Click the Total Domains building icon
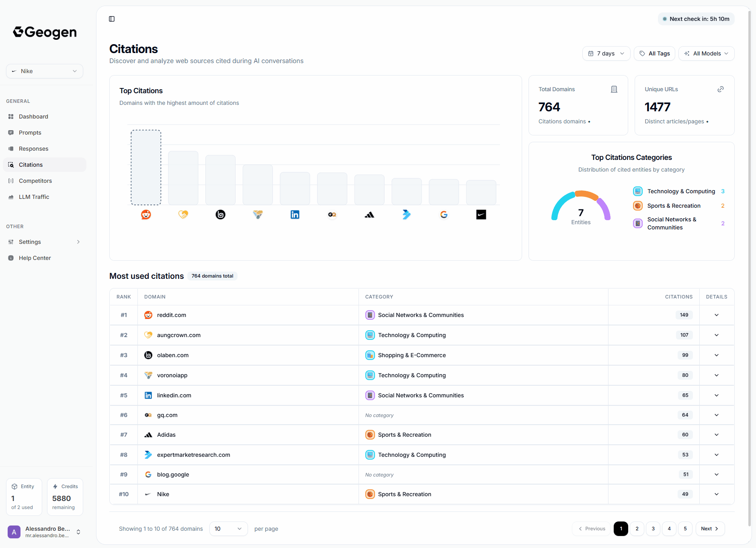This screenshot has height=548, width=756. [x=614, y=89]
